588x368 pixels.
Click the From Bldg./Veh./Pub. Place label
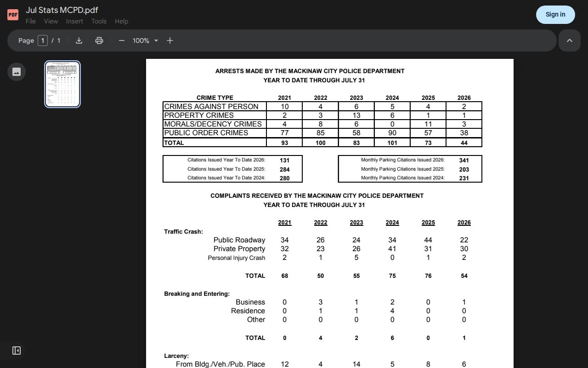pos(220,364)
